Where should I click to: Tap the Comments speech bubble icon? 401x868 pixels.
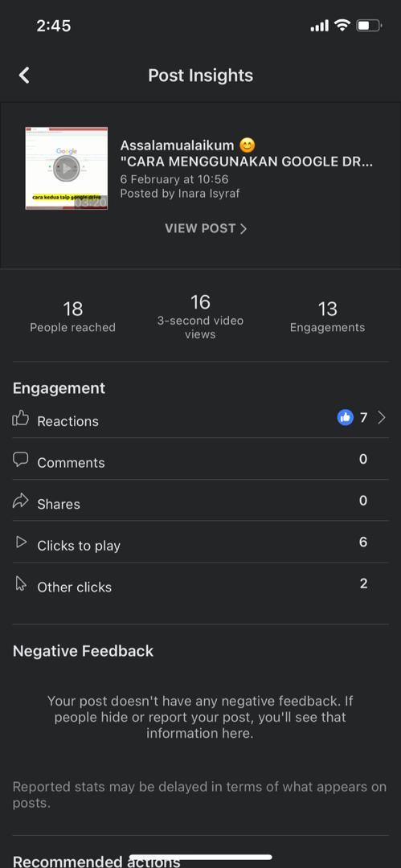21,460
